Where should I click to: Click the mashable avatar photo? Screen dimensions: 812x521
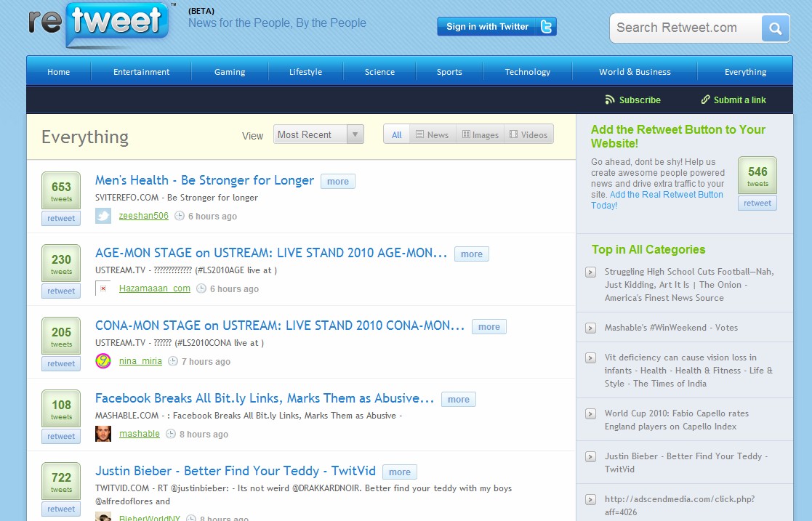click(103, 434)
